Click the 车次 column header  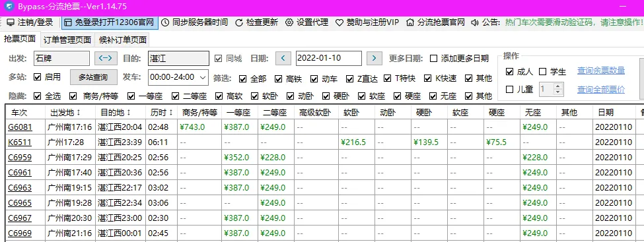[26, 112]
